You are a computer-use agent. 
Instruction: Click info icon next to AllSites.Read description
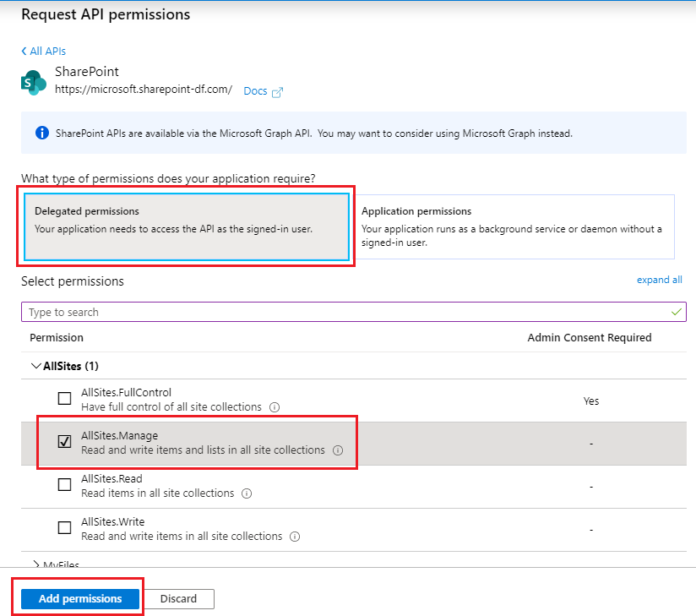[247, 493]
